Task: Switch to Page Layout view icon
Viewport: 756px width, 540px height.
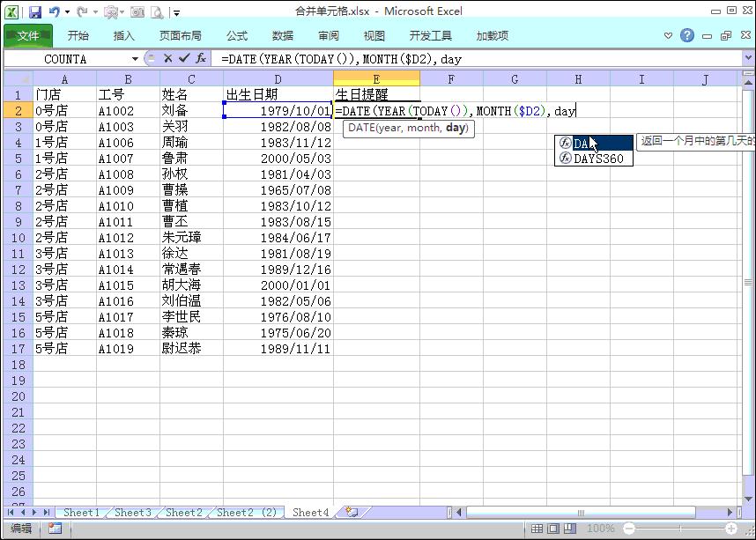Action: coord(553,529)
